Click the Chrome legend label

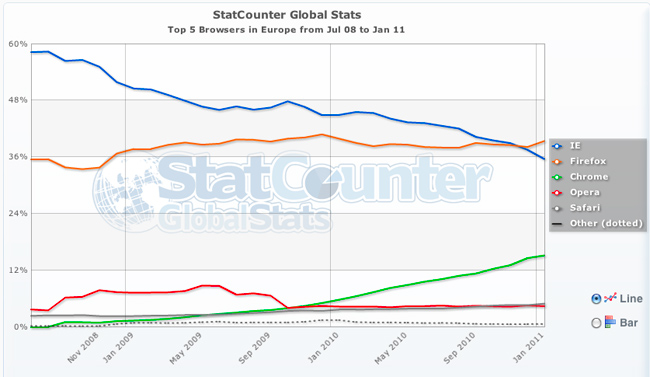coord(589,177)
